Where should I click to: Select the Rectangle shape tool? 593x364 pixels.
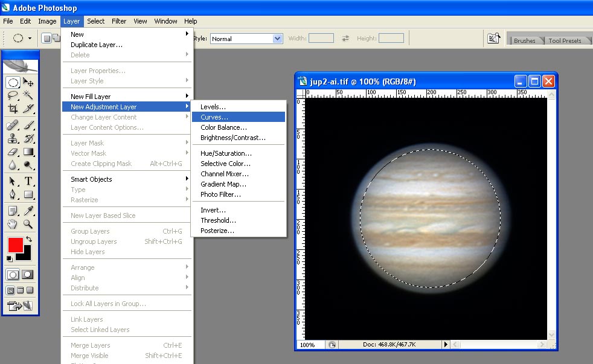click(28, 194)
